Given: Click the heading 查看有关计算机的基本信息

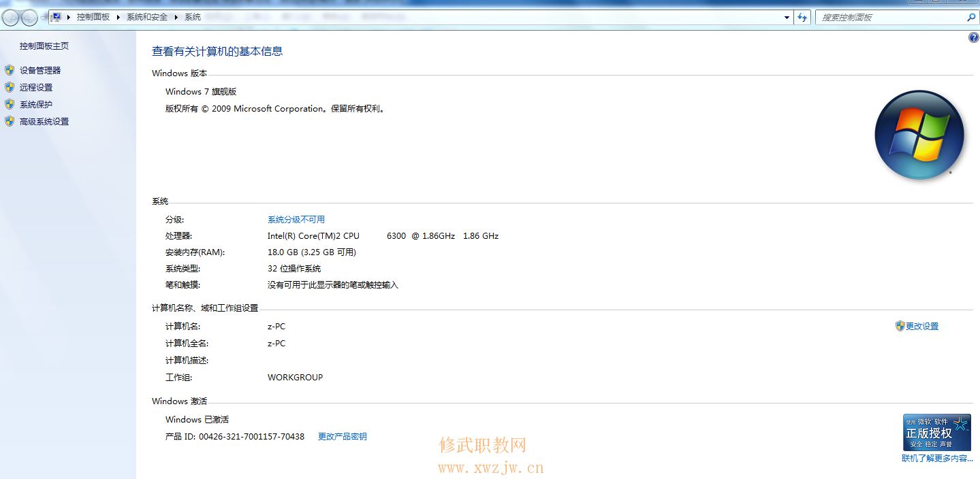Looking at the screenshot, I should [x=217, y=51].
